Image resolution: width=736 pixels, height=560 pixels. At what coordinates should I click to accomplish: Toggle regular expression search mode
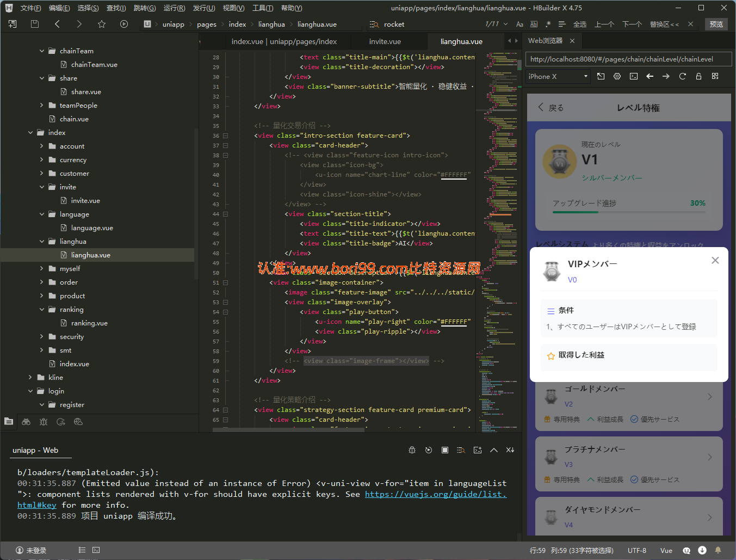click(x=548, y=24)
